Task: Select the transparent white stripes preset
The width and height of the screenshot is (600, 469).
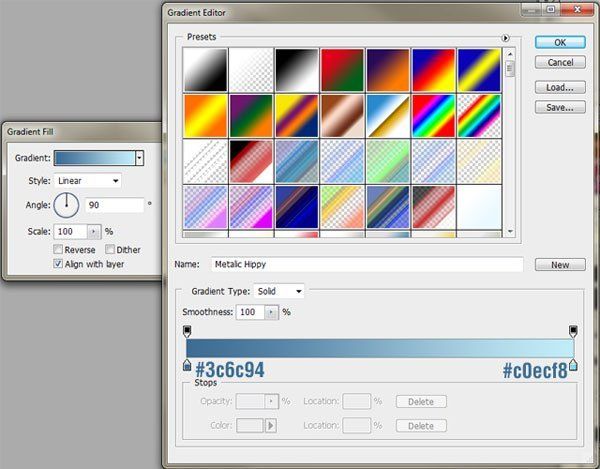Action: point(205,161)
